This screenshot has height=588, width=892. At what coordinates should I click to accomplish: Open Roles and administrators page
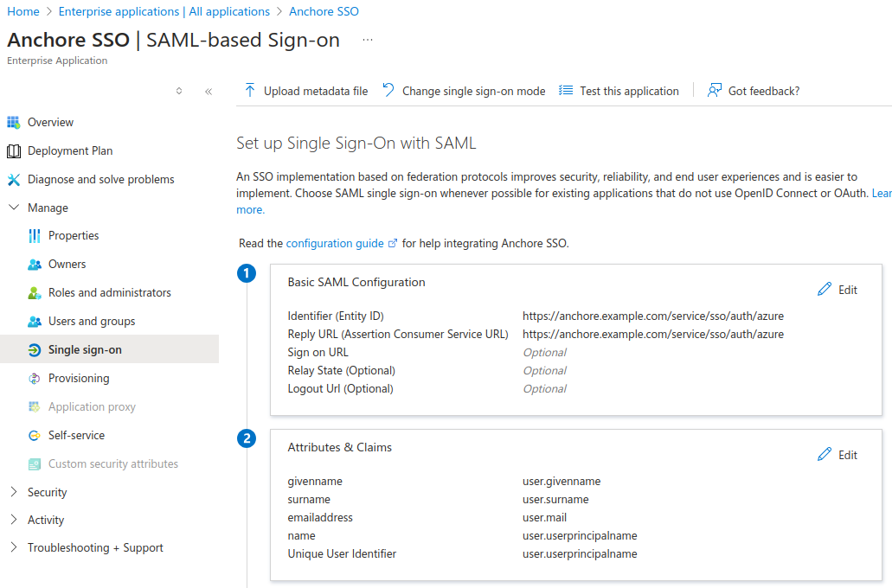tap(110, 292)
